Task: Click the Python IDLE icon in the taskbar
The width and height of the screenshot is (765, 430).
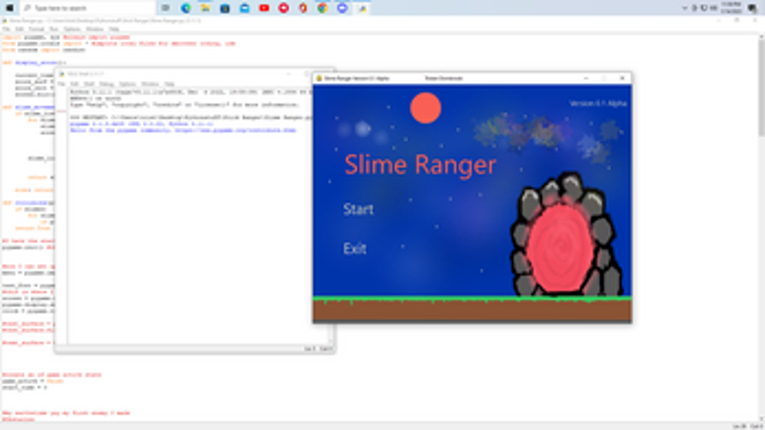Action: [x=361, y=7]
